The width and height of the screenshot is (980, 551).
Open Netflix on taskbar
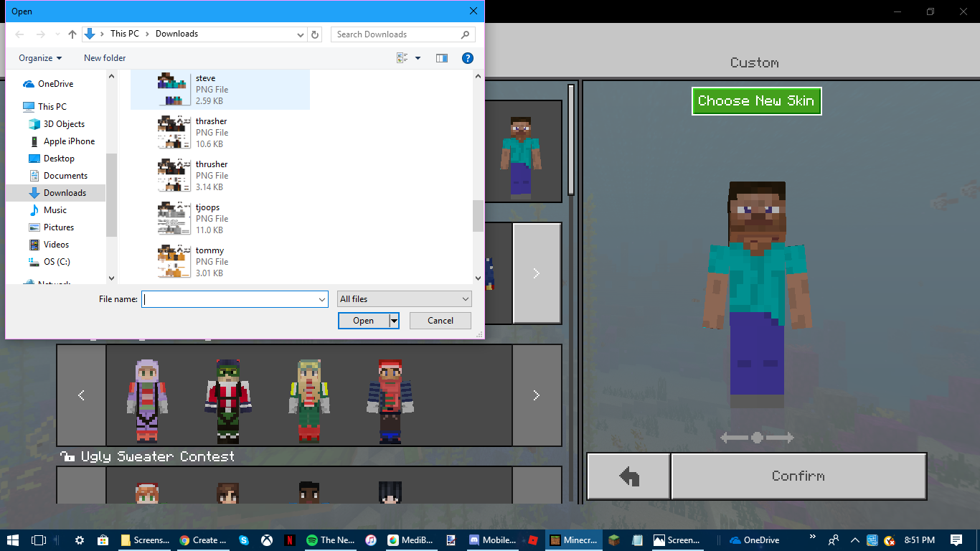(290, 540)
